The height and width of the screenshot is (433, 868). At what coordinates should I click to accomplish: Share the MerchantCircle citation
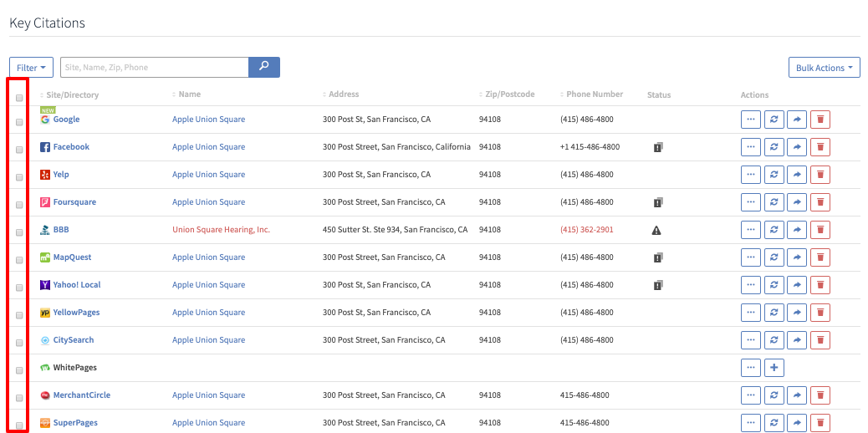tap(797, 395)
